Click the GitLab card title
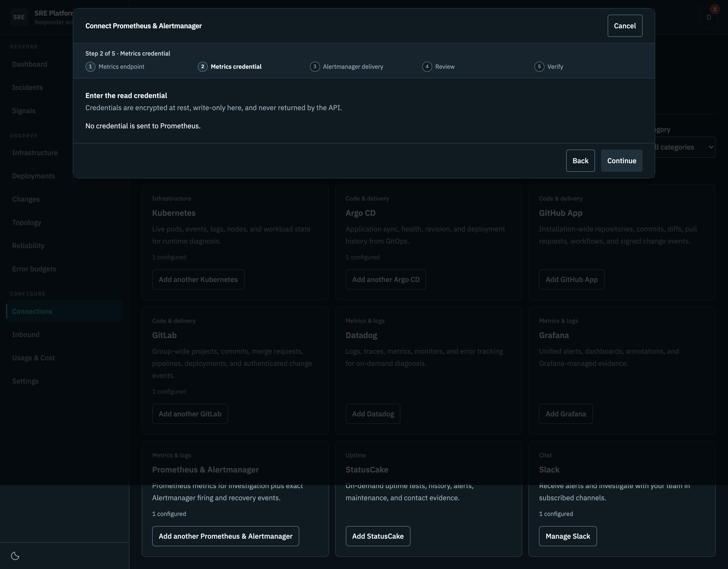Screen dimensions: 728x569 pyautogui.click(x=164, y=336)
